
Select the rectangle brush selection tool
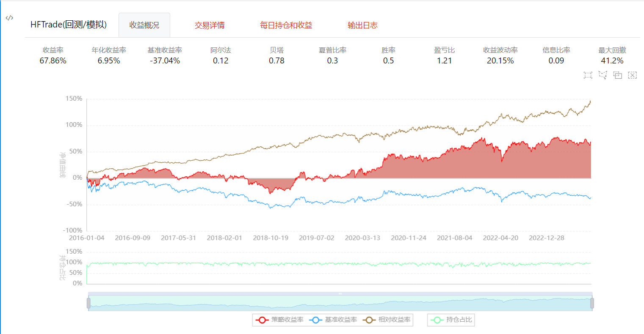(x=588, y=75)
